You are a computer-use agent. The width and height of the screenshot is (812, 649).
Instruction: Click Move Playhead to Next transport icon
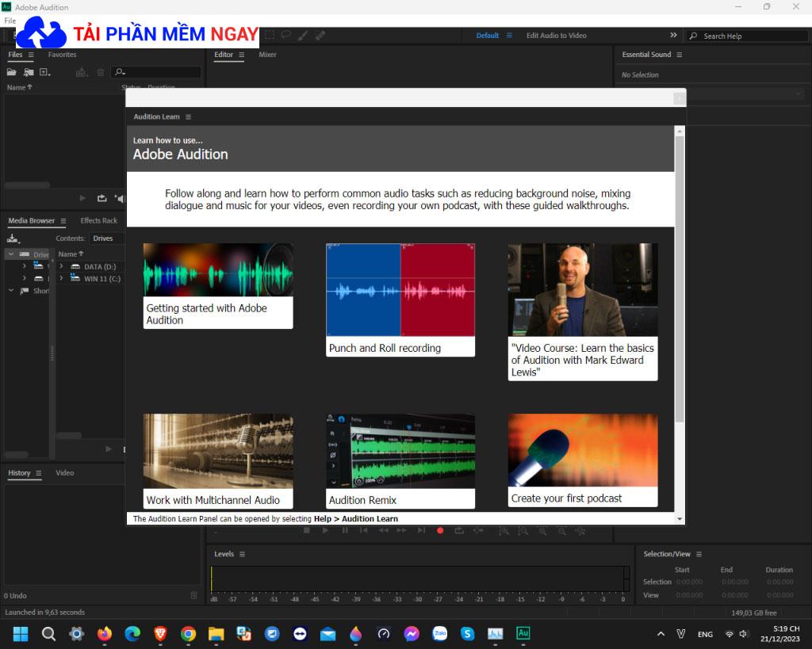(421, 530)
